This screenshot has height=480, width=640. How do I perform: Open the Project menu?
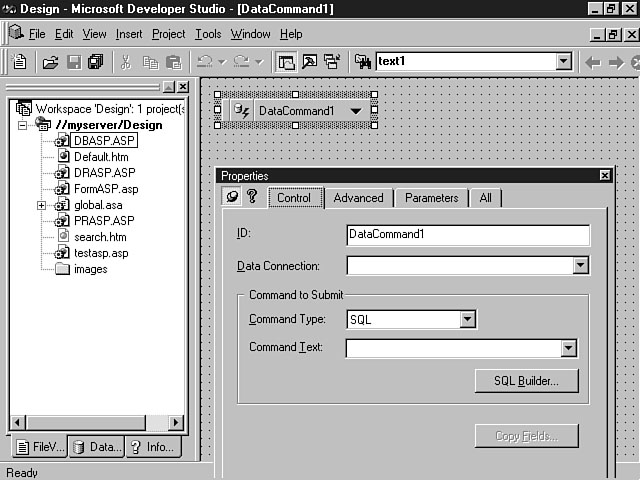(168, 34)
